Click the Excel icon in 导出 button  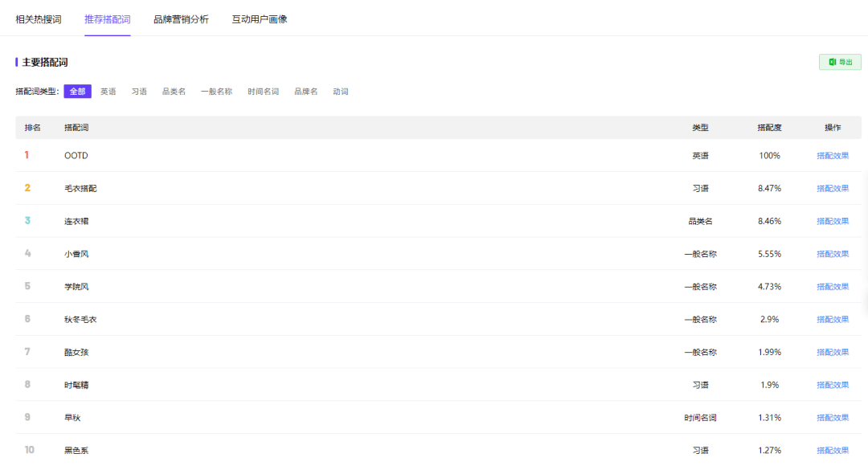pos(832,62)
